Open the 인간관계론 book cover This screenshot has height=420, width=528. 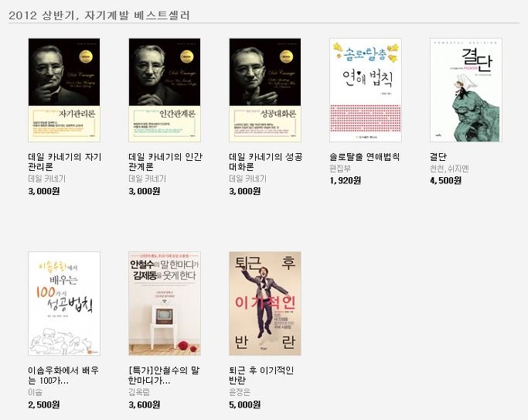[165, 90]
